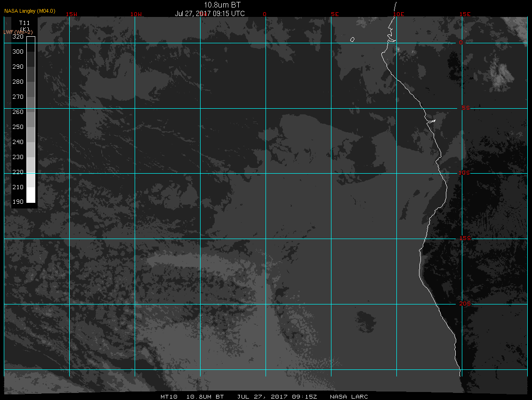Click the "Jul 27, 2017 09:15 UTC" timestamp

(210, 14)
